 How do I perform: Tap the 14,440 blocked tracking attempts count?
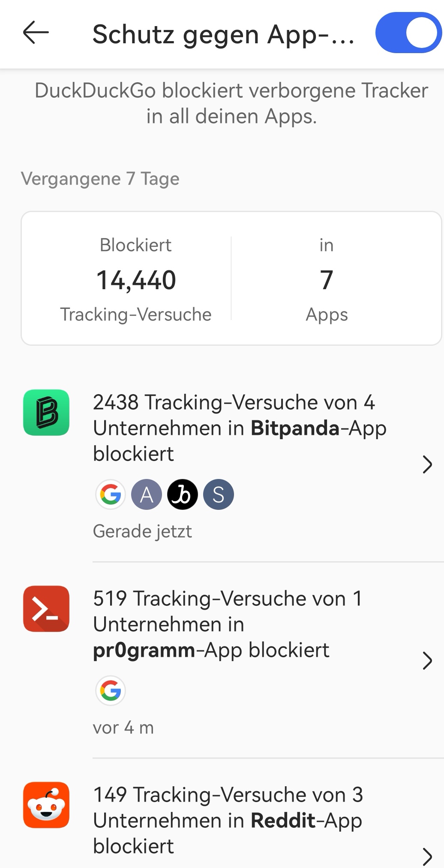[136, 280]
